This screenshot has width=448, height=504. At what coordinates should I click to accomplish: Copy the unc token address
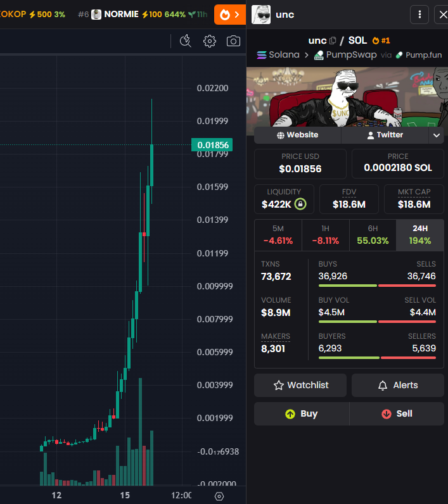click(333, 41)
